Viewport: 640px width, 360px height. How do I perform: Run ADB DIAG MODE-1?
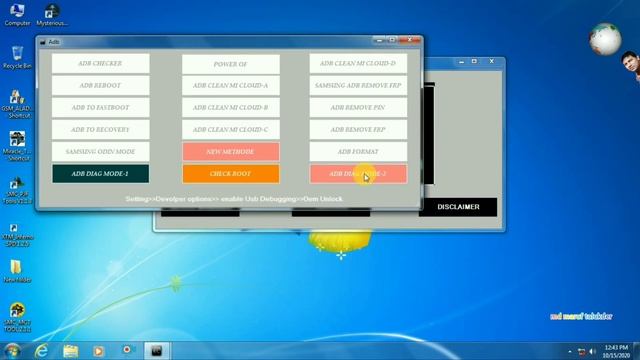tap(100, 173)
